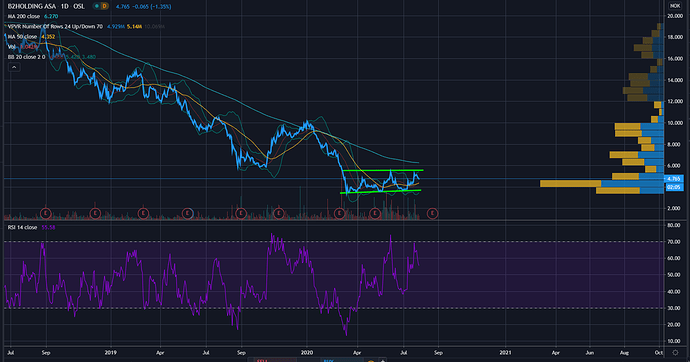Click the orange D data badge
Image resolution: width=690 pixels, height=362 pixels.
[104, 6]
